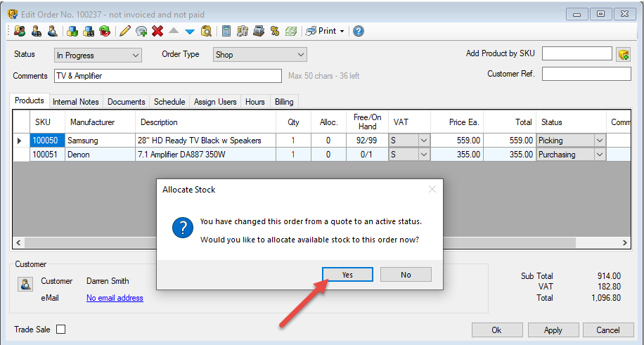Image resolution: width=644 pixels, height=345 pixels.
Task: Click the red X delete icon
Action: (157, 31)
